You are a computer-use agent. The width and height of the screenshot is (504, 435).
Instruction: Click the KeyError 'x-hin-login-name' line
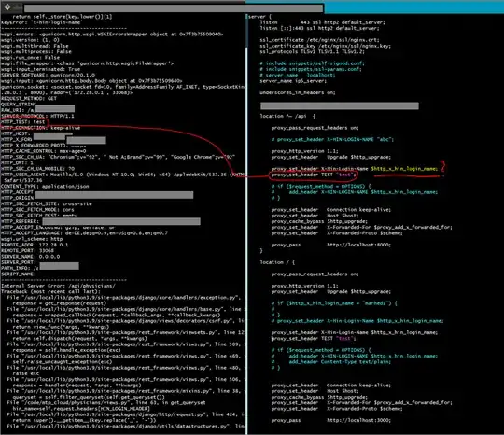(41, 22)
